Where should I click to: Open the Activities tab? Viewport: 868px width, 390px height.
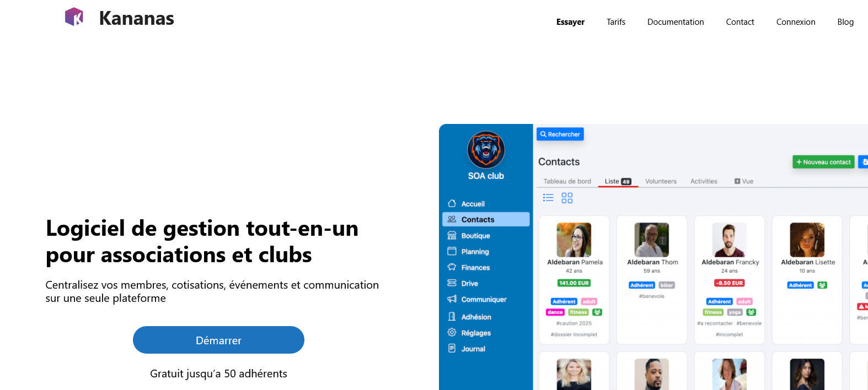point(704,181)
